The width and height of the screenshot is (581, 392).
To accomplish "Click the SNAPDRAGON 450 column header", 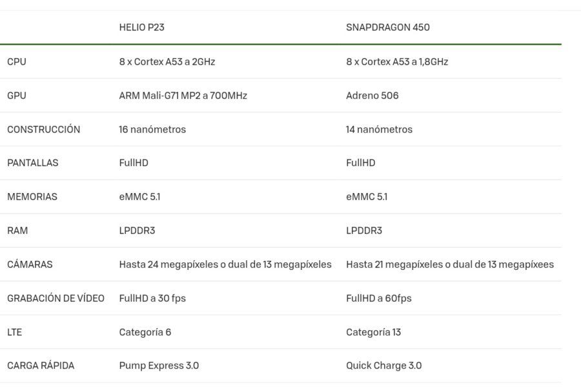I will (387, 27).
